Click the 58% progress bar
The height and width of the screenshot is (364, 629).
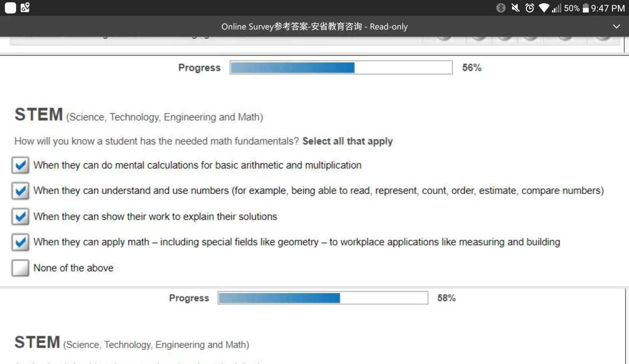pyautogui.click(x=323, y=298)
